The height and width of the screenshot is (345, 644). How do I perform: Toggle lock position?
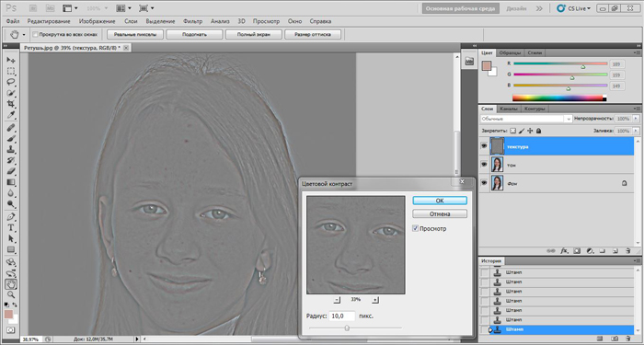(x=530, y=131)
